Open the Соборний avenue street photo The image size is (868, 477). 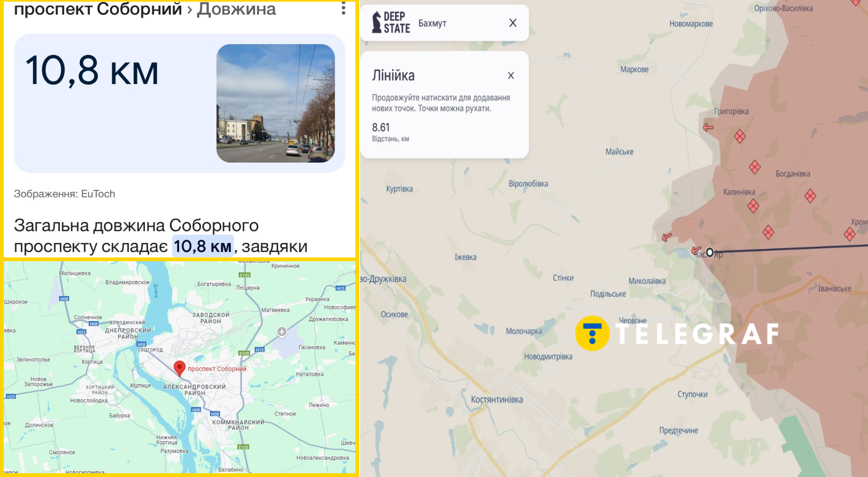275,103
